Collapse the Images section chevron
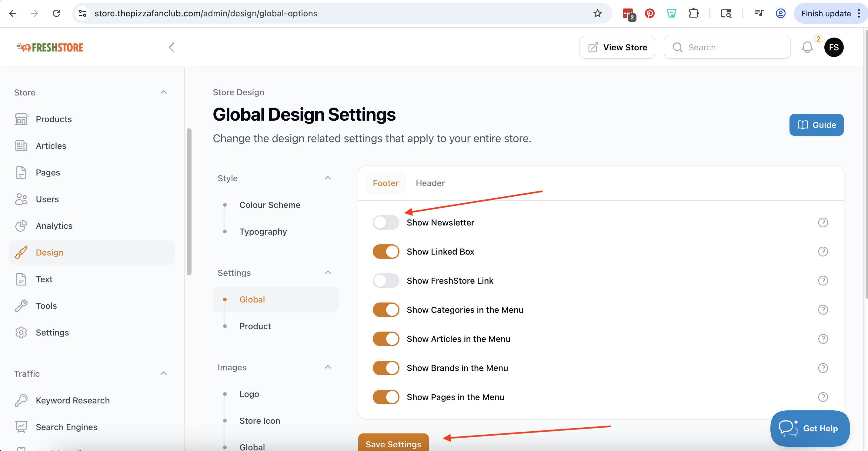Image resolution: width=868 pixels, height=451 pixels. click(x=328, y=367)
